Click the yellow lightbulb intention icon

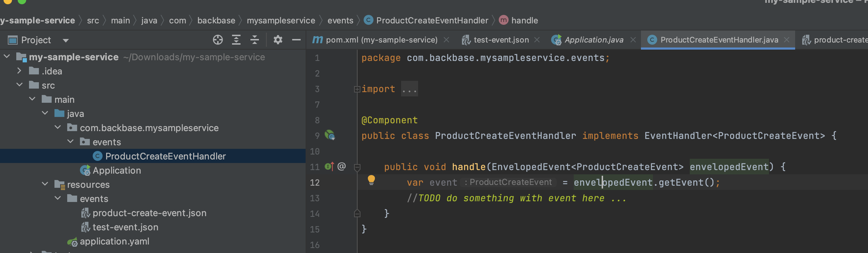371,180
